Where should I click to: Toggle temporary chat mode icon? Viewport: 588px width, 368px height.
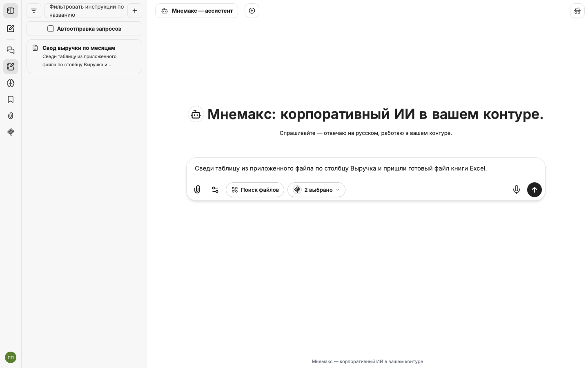577,11
